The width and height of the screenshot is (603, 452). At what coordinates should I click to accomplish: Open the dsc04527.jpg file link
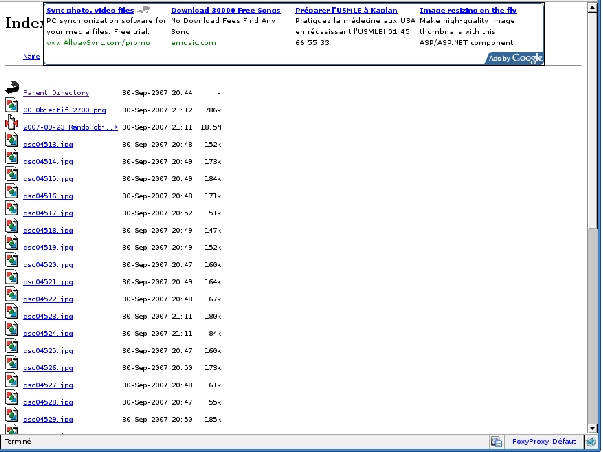(x=48, y=385)
